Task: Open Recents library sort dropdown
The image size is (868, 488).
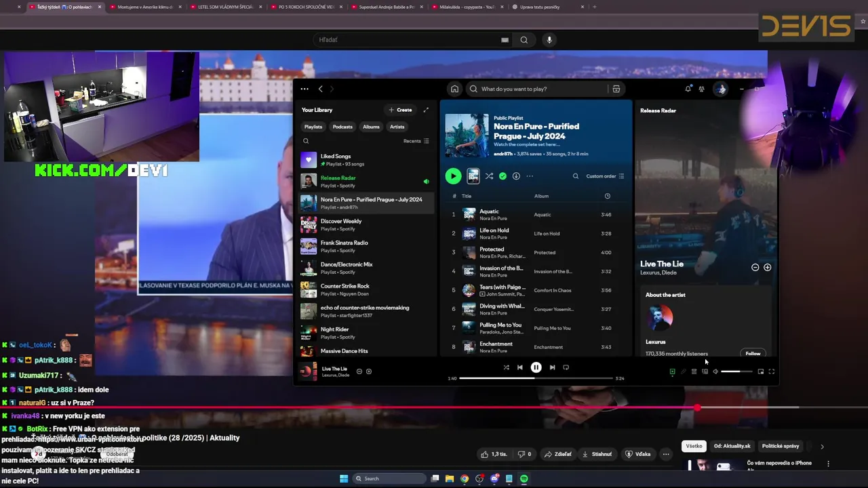Action: [416, 141]
